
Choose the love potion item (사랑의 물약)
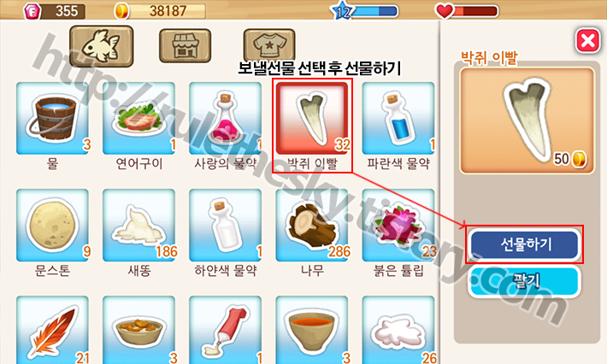pyautogui.click(x=226, y=119)
